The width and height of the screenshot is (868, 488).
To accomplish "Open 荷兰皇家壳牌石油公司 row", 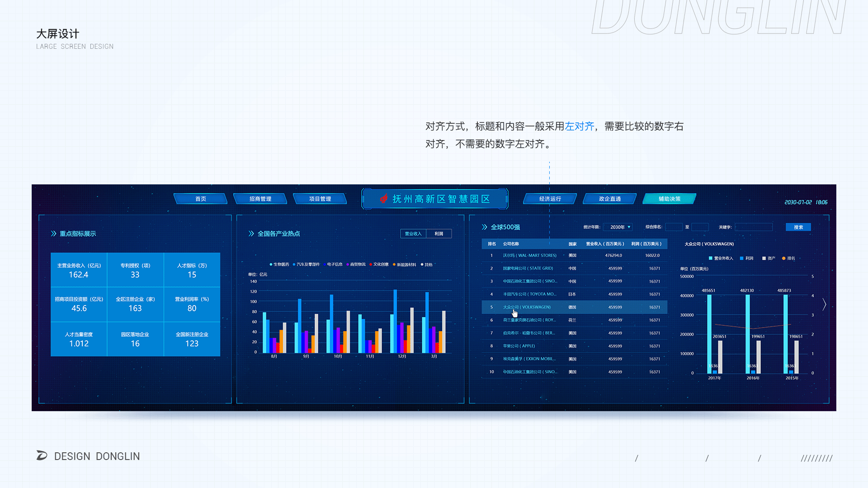I will pyautogui.click(x=574, y=320).
